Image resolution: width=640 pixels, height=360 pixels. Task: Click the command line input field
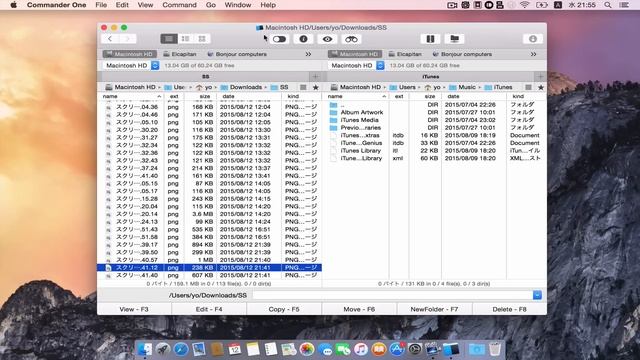point(392,295)
